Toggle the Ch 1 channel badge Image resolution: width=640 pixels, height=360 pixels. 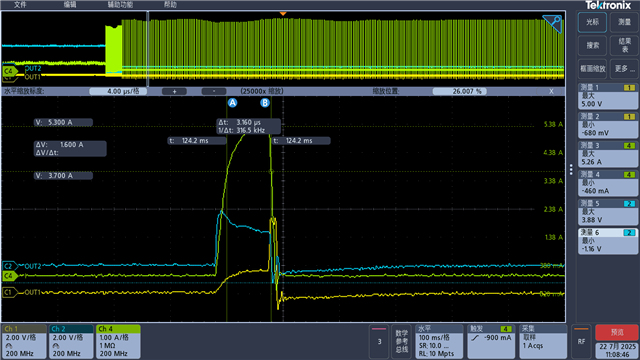pyautogui.click(x=24, y=342)
